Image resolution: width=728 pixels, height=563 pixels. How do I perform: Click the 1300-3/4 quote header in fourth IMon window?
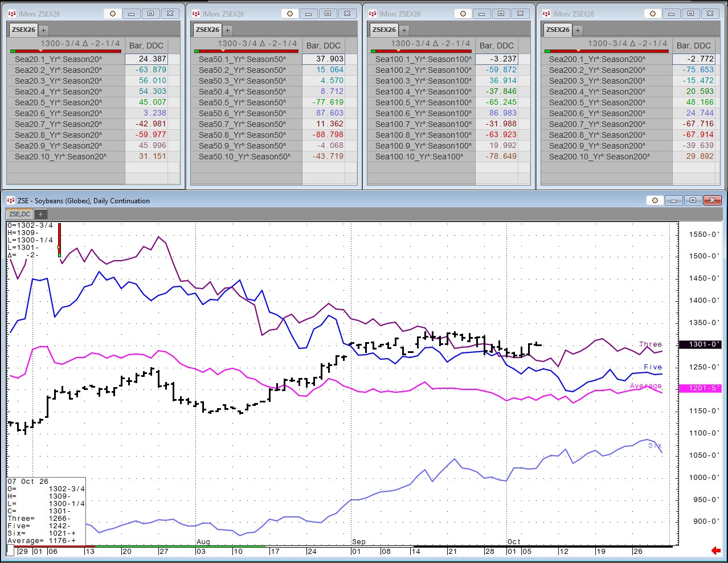[x=627, y=43]
